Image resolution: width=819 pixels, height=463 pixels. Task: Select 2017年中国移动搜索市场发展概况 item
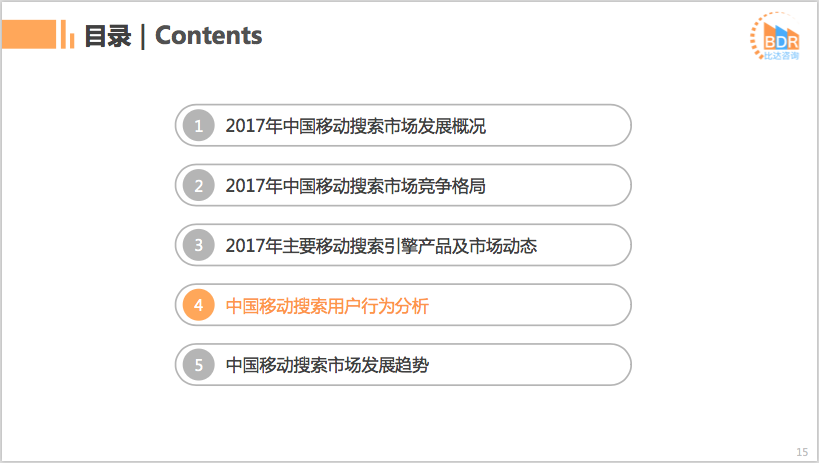coord(356,126)
